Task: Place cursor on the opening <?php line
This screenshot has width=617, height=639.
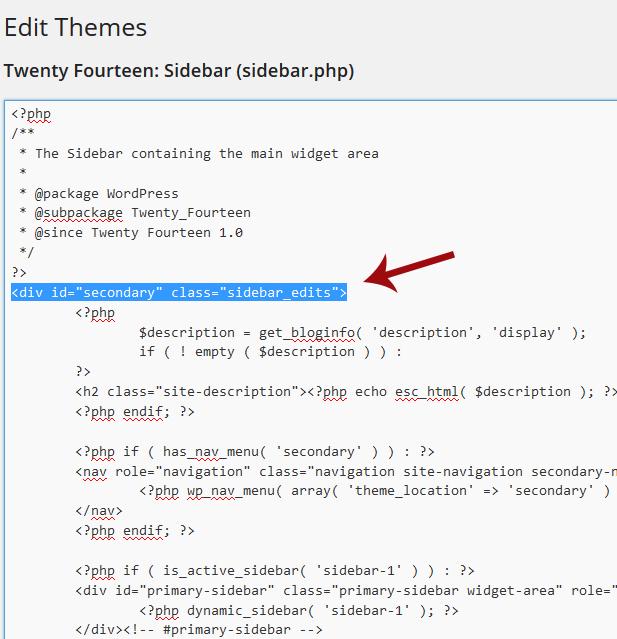Action: pos(31,114)
